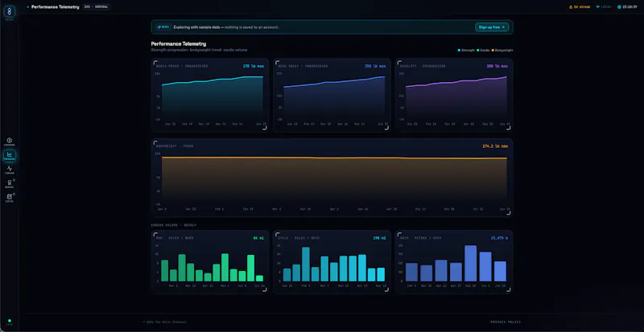This screenshot has height=332, width=644.
Task: Click the Strength legend color dot
Action: (x=459, y=51)
